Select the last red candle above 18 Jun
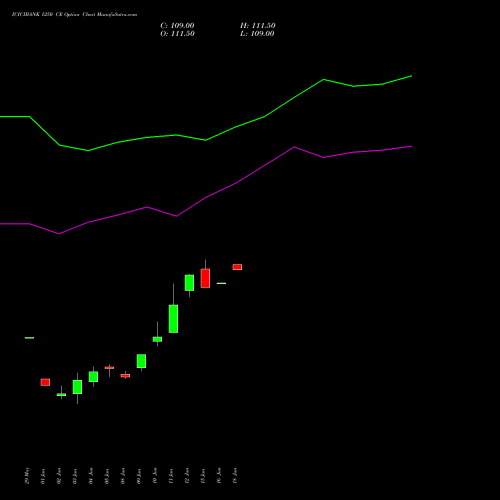 [x=237, y=267]
